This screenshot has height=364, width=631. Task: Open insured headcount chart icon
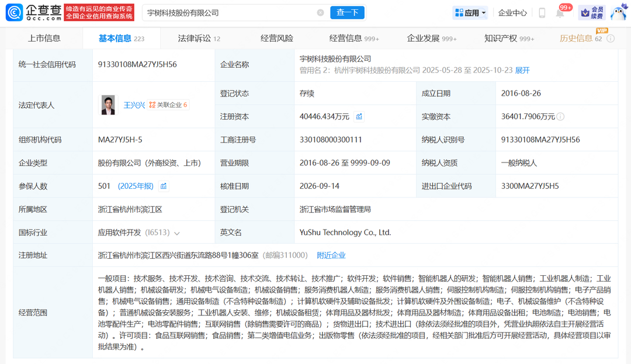164,186
